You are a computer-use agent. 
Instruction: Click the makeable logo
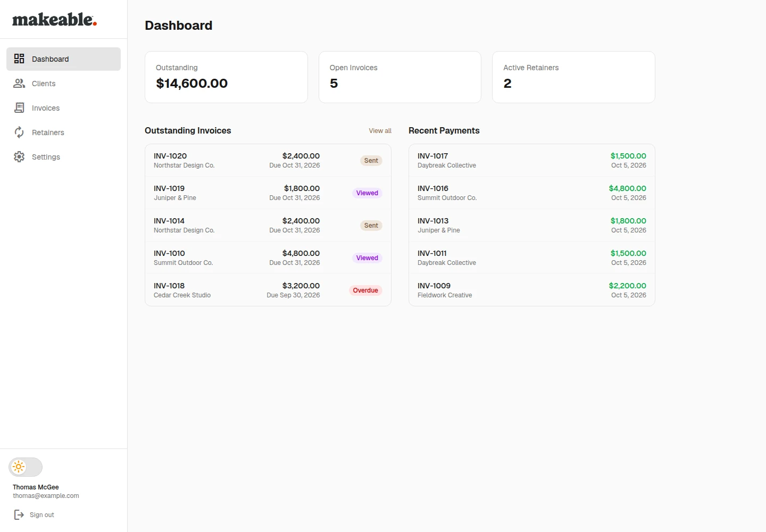coord(54,20)
